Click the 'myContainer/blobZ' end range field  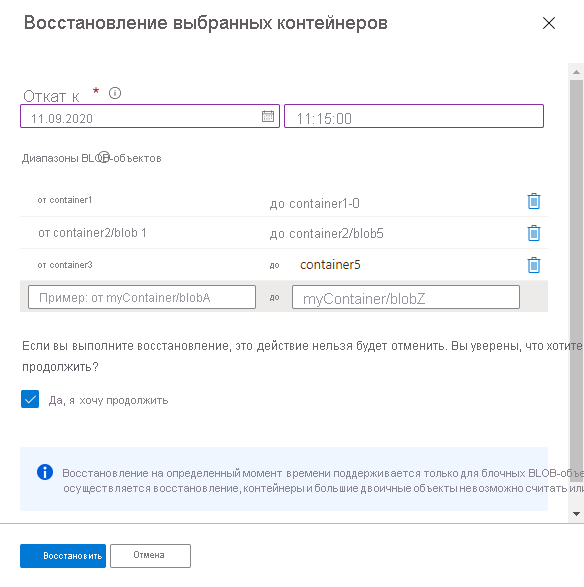click(406, 297)
